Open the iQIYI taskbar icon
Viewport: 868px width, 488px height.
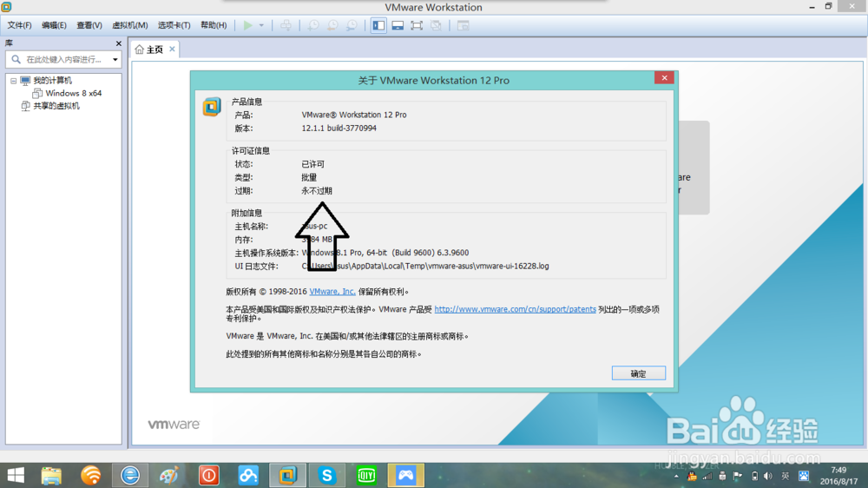[x=366, y=475]
